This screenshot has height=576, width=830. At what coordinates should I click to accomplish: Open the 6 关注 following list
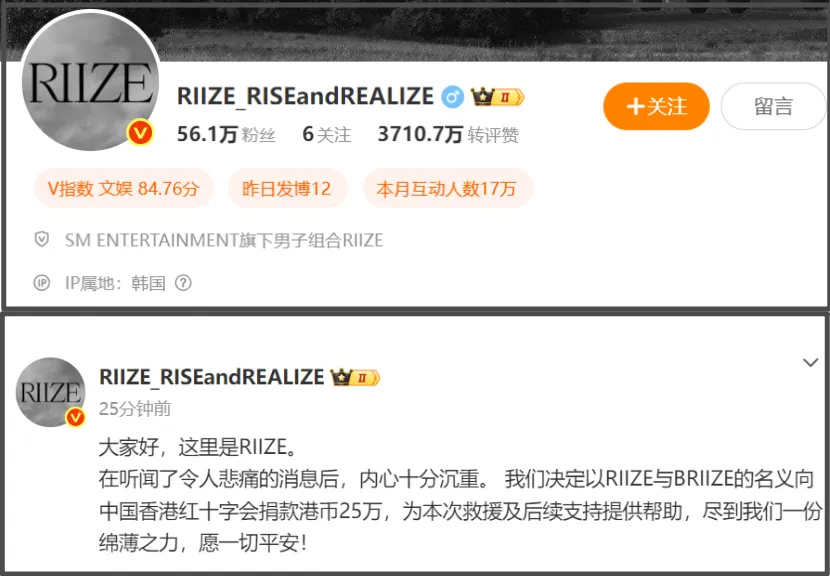pos(327,134)
